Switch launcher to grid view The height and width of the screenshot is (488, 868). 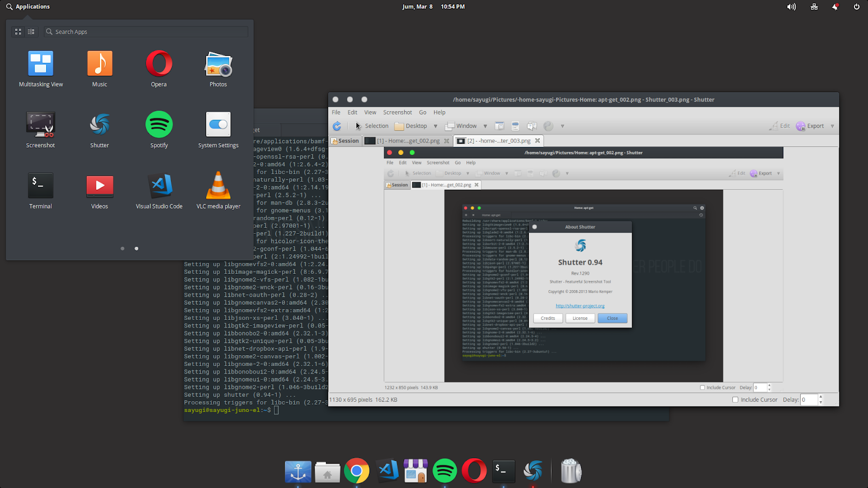[18, 32]
